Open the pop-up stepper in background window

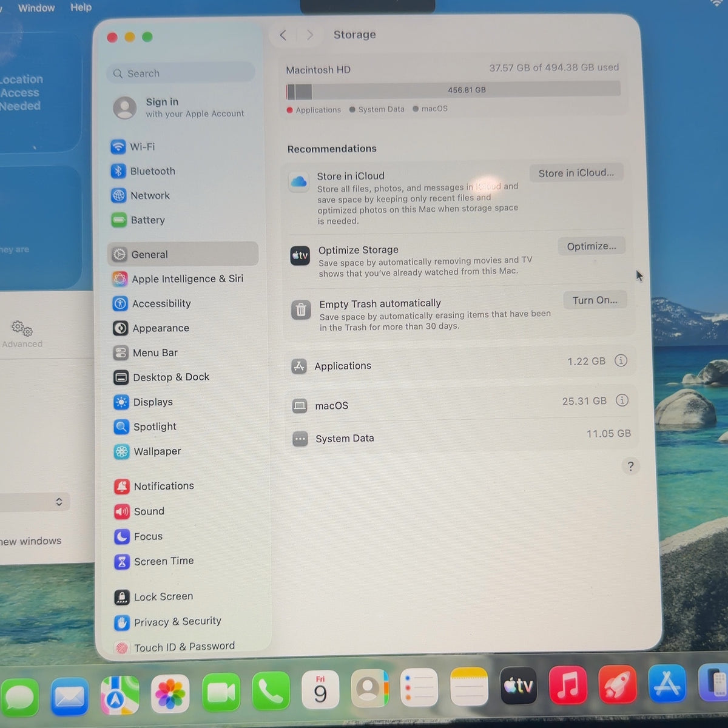point(59,502)
